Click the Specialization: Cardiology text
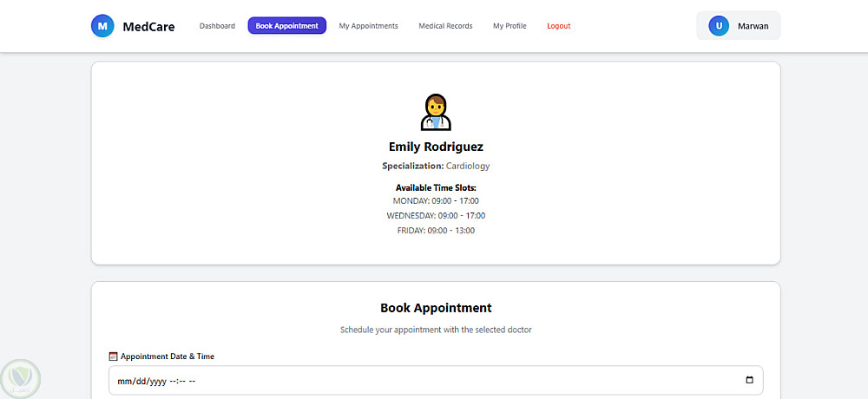868x399 pixels. (436, 166)
